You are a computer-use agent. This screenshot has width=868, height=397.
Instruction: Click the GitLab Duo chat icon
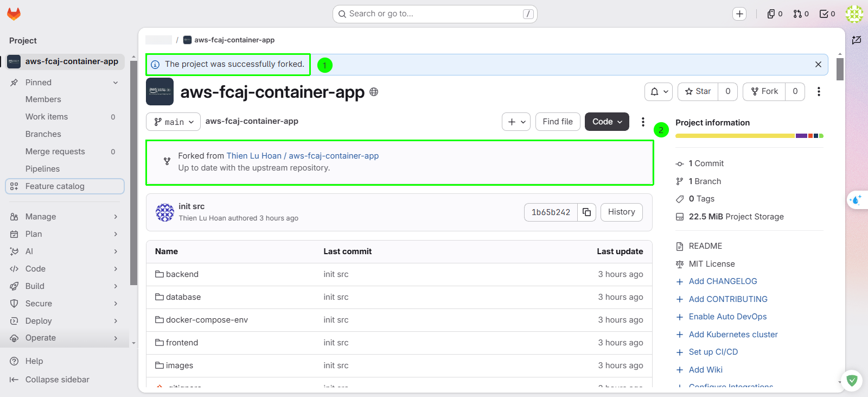tap(856, 200)
